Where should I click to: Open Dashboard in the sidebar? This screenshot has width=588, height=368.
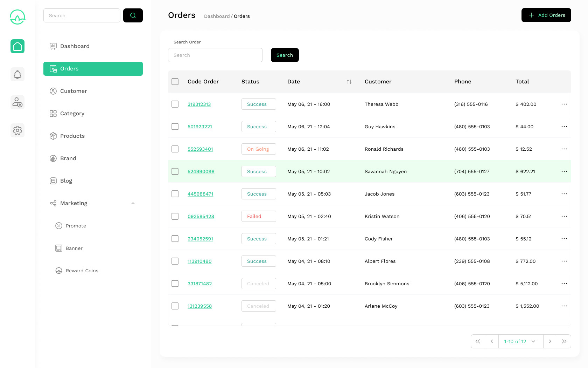pos(93,46)
